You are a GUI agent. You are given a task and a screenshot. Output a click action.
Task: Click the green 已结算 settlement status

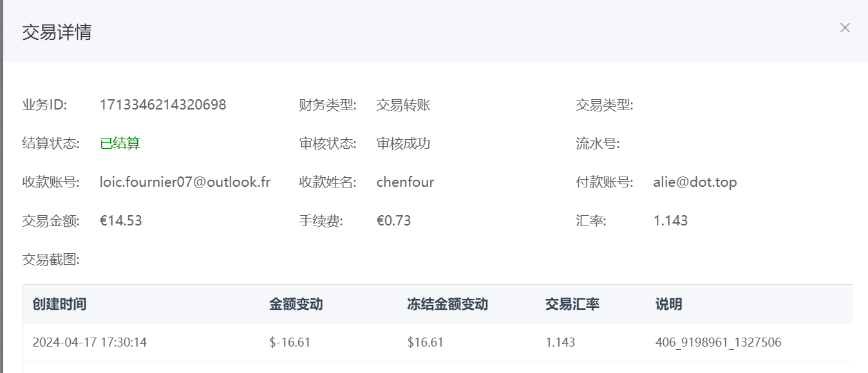tap(120, 144)
